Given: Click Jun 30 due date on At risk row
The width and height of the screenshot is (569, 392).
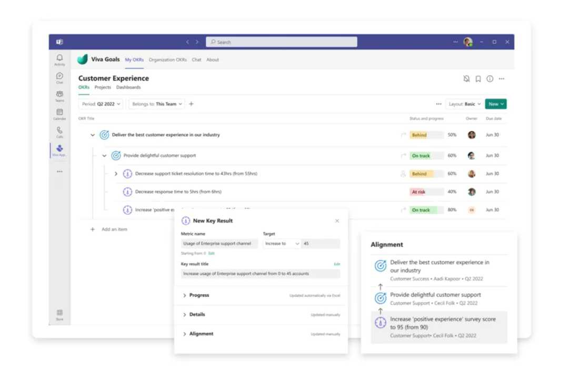Looking at the screenshot, I should click(x=493, y=192).
